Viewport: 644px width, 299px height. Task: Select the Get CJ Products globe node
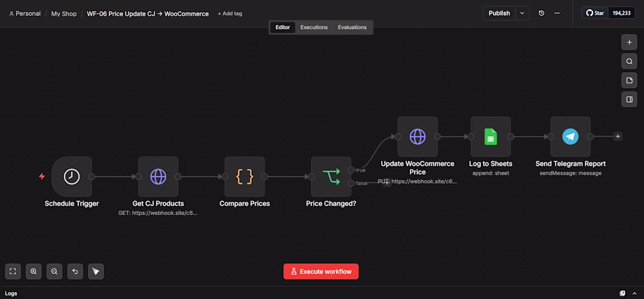(x=158, y=176)
